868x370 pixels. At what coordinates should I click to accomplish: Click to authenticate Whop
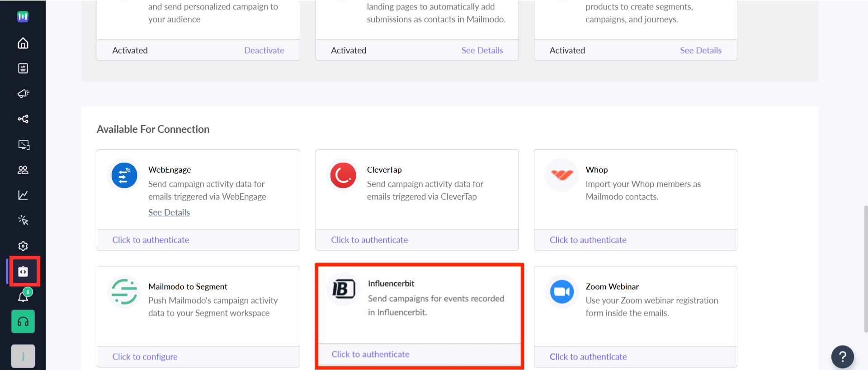point(588,240)
